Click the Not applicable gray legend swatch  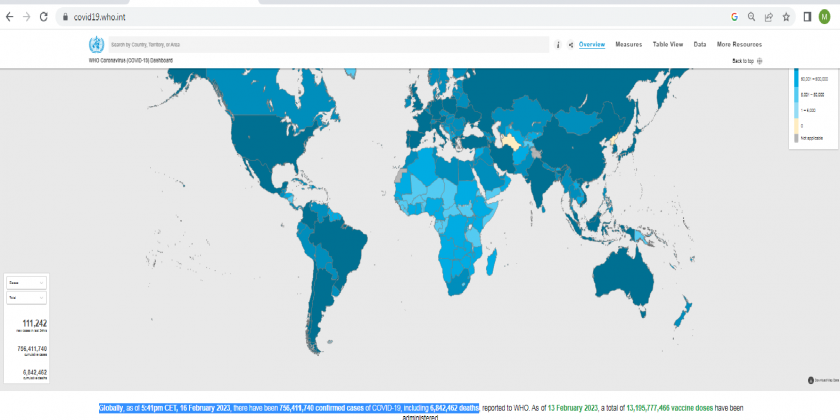797,137
